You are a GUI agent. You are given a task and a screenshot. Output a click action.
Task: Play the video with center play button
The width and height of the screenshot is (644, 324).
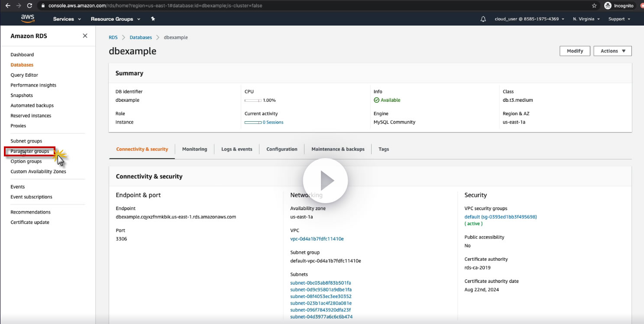325,181
